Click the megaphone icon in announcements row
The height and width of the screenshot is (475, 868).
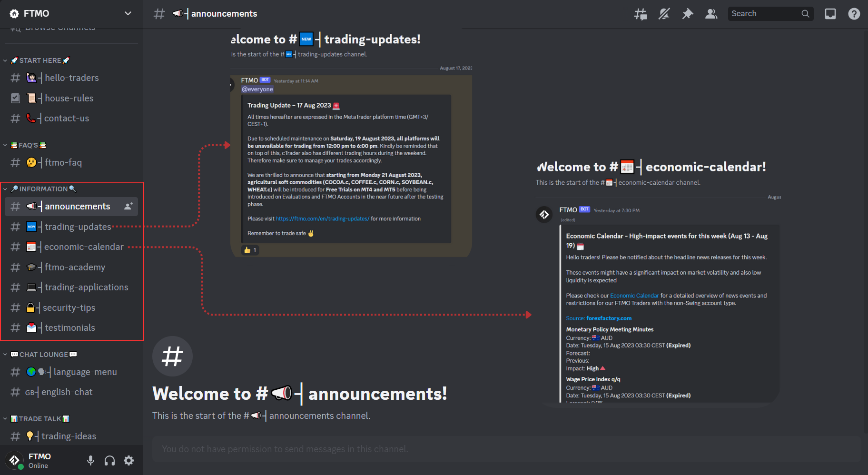(x=31, y=206)
